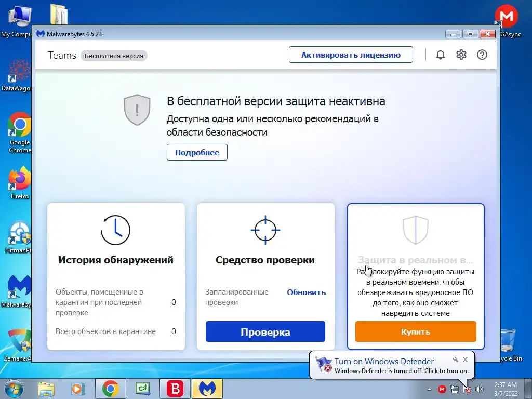Open the C# app on taskbar

[143, 389]
